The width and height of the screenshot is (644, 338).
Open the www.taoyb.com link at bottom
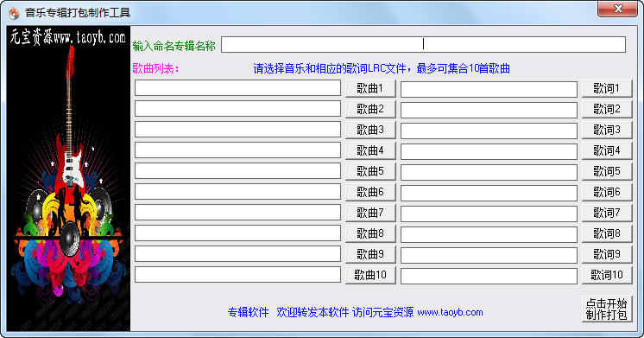point(450,313)
